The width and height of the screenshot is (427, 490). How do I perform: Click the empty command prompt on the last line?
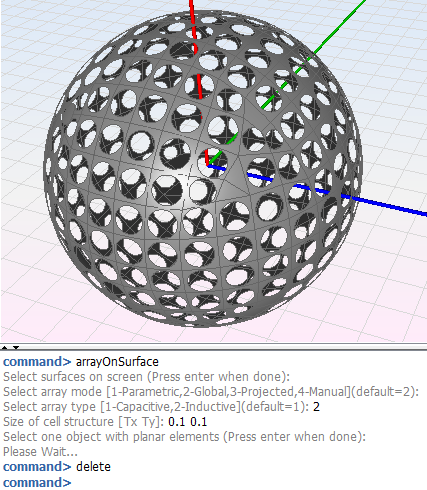(x=37, y=482)
